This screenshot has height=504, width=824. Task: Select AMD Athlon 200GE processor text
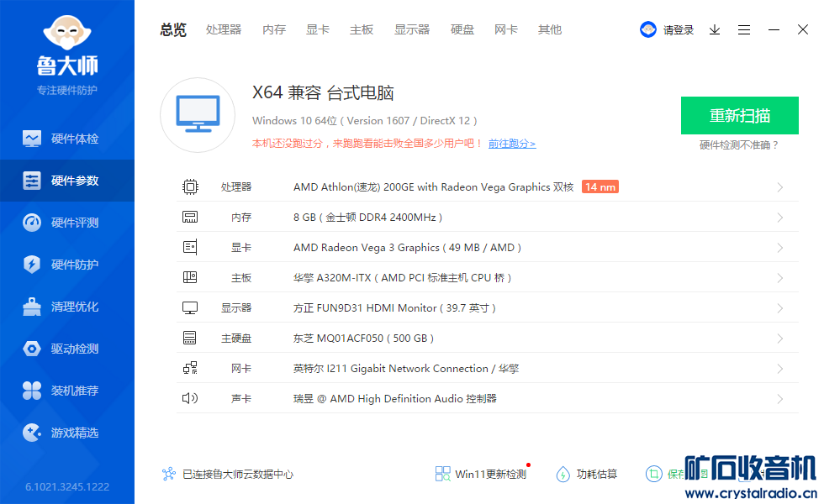click(434, 186)
